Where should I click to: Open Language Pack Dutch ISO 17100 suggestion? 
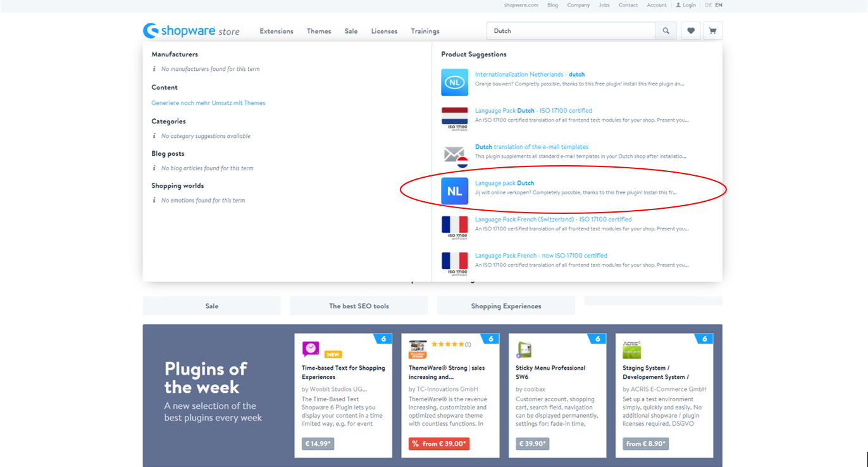(533, 111)
